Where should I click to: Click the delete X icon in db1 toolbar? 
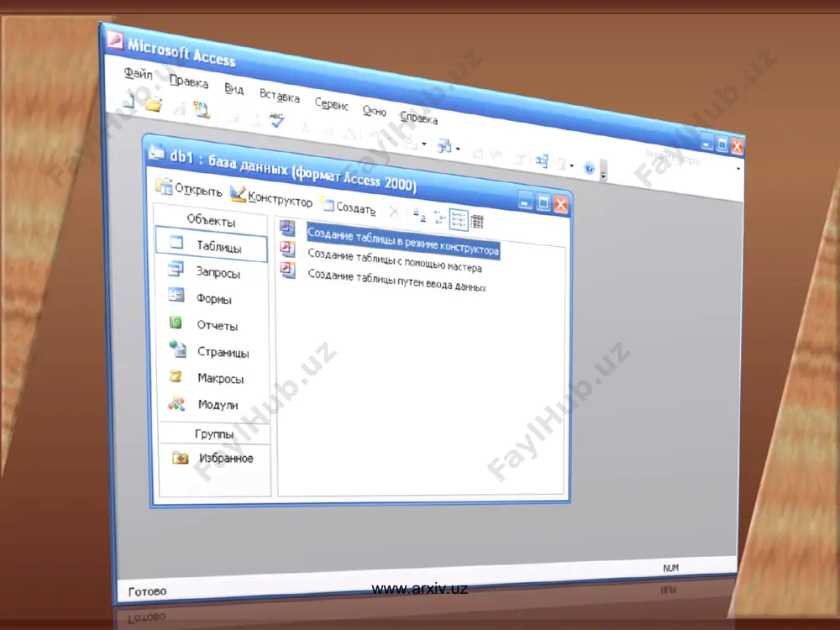tap(394, 212)
